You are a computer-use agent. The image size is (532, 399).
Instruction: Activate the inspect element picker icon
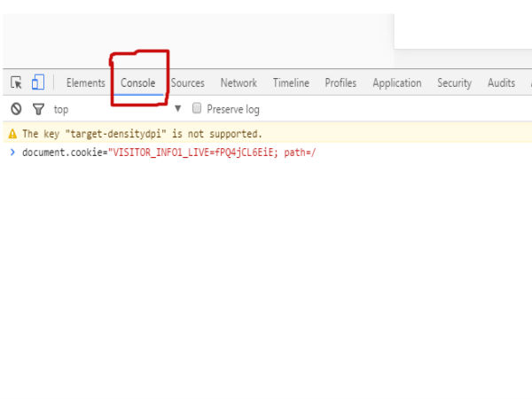[x=16, y=82]
